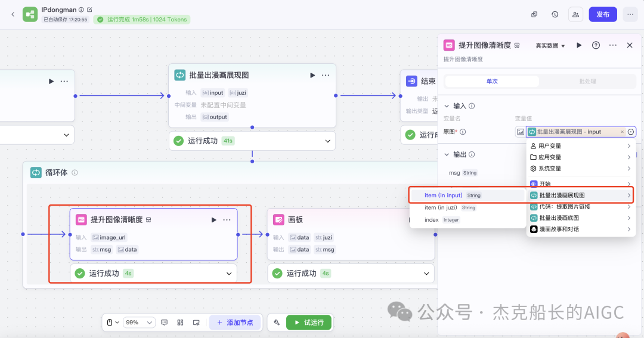The width and height of the screenshot is (644, 338).
Task: Open the help question mark in panel
Action: pyautogui.click(x=596, y=45)
